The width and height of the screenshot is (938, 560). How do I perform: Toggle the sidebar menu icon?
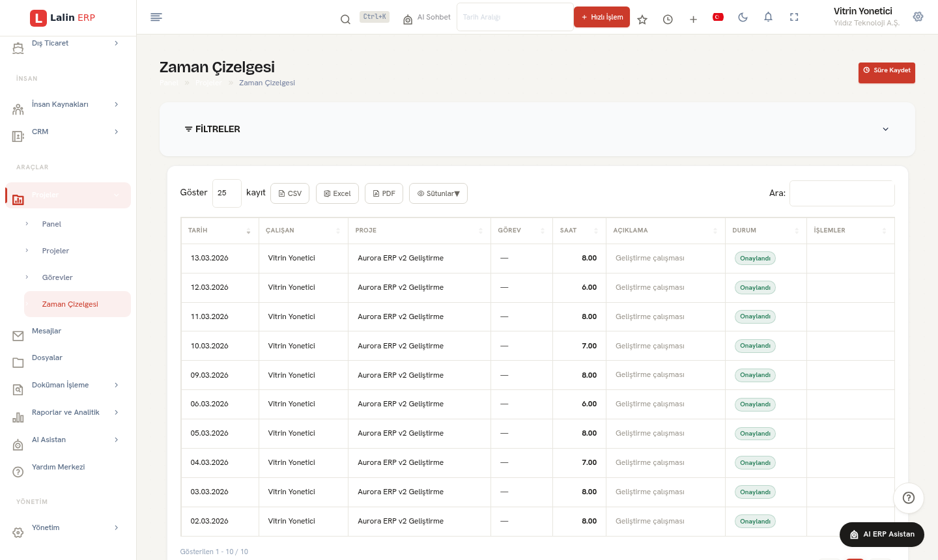pos(156,17)
